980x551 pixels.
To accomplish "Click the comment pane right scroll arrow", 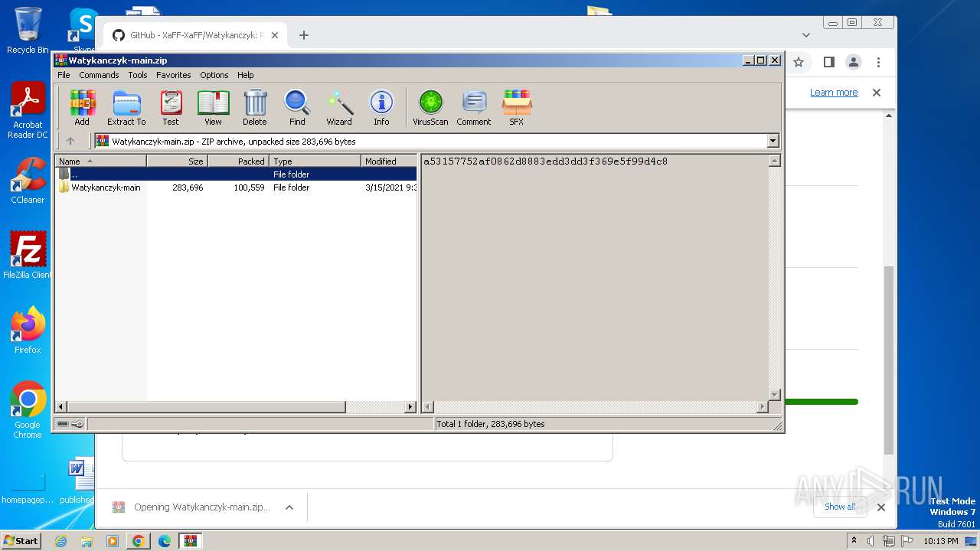I will pyautogui.click(x=762, y=407).
